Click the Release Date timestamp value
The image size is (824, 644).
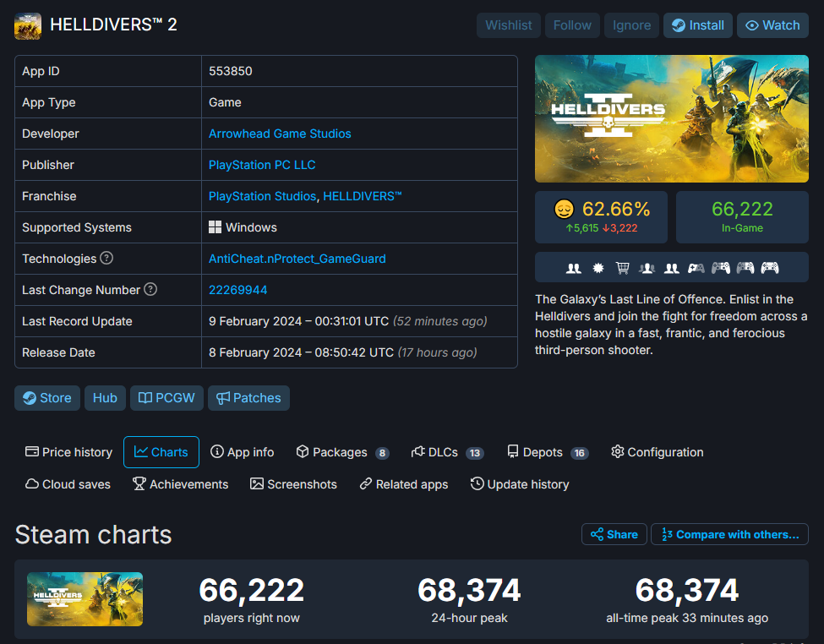tap(342, 352)
